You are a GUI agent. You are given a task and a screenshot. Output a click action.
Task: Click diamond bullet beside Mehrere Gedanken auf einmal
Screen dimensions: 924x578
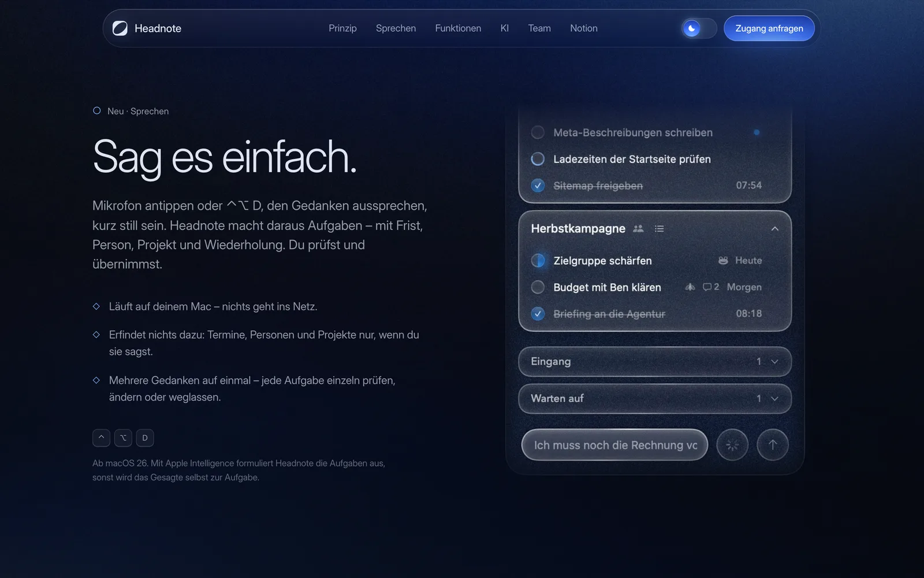(x=96, y=380)
